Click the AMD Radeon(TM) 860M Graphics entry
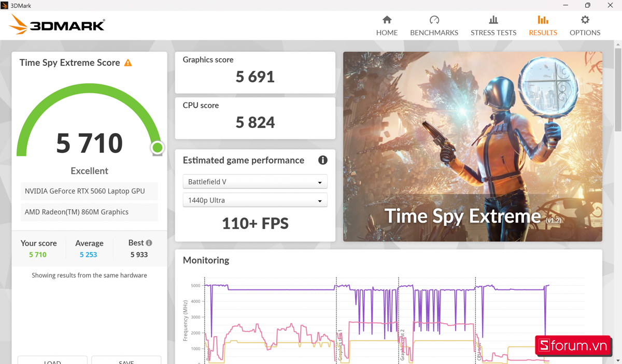Image resolution: width=622 pixels, height=364 pixels. click(89, 212)
